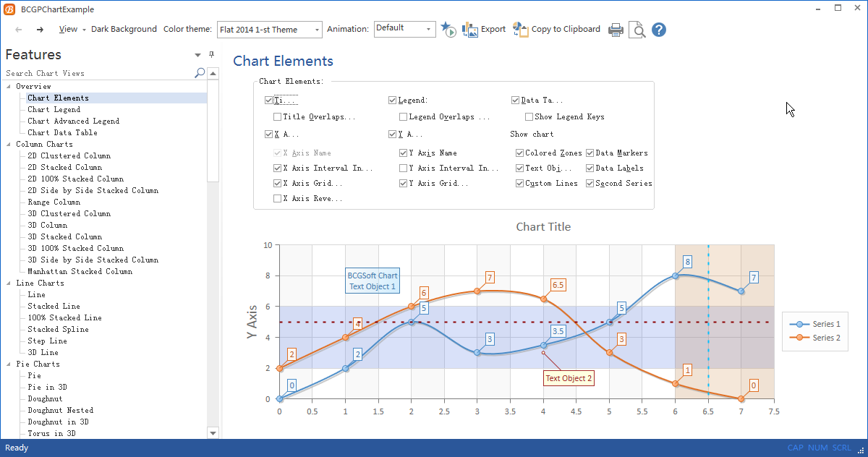Click the Print icon in the toolbar
The image size is (868, 457).
click(x=616, y=30)
